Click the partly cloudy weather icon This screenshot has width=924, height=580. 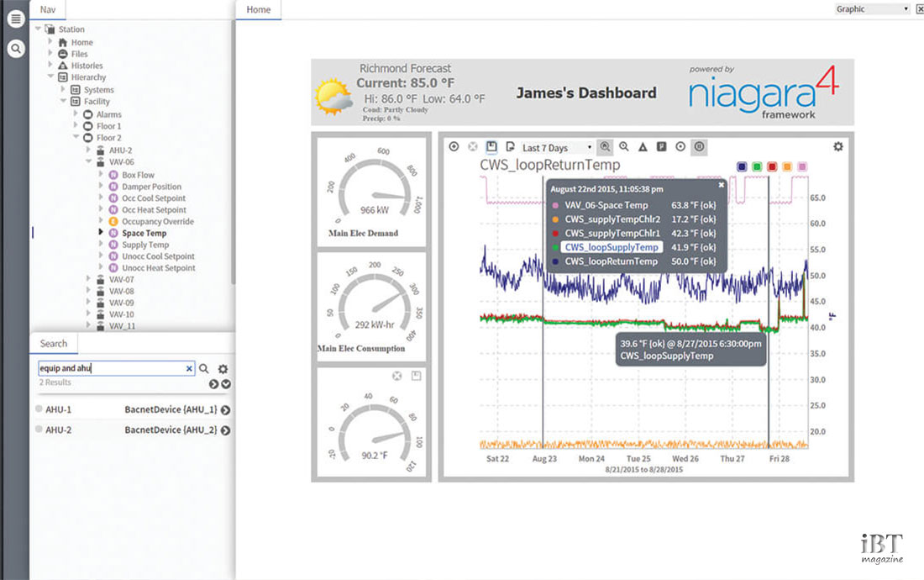click(x=334, y=96)
